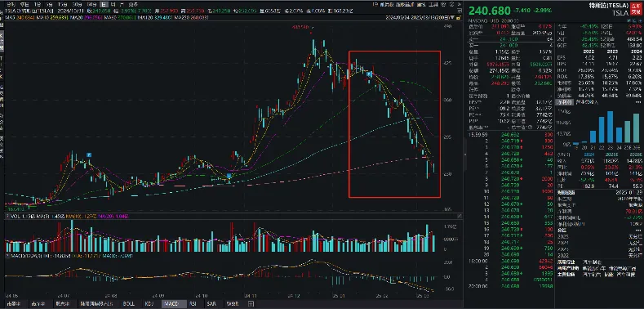644x309 pixels.
Task: Collapse the VOL panel toggle icon
Action: click(7, 216)
